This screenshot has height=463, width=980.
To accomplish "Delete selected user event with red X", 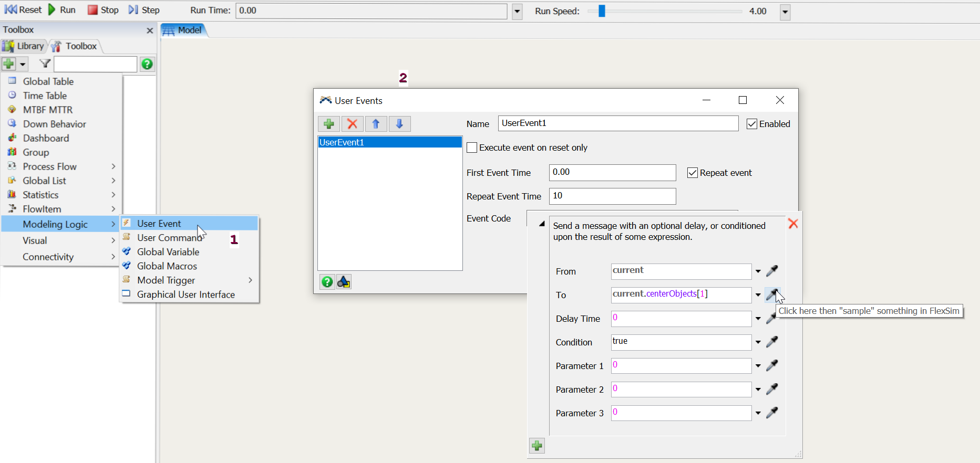I will click(352, 124).
